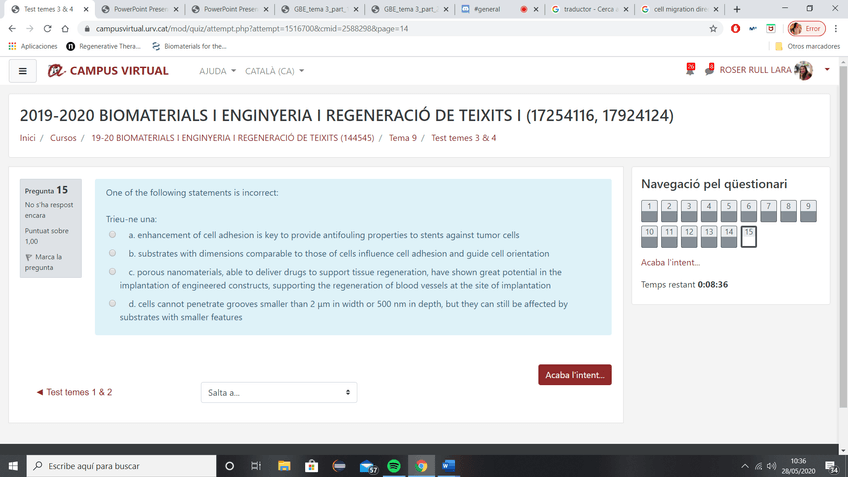Select answer a about antifouling stents
The width and height of the screenshot is (848, 477).
[113, 234]
